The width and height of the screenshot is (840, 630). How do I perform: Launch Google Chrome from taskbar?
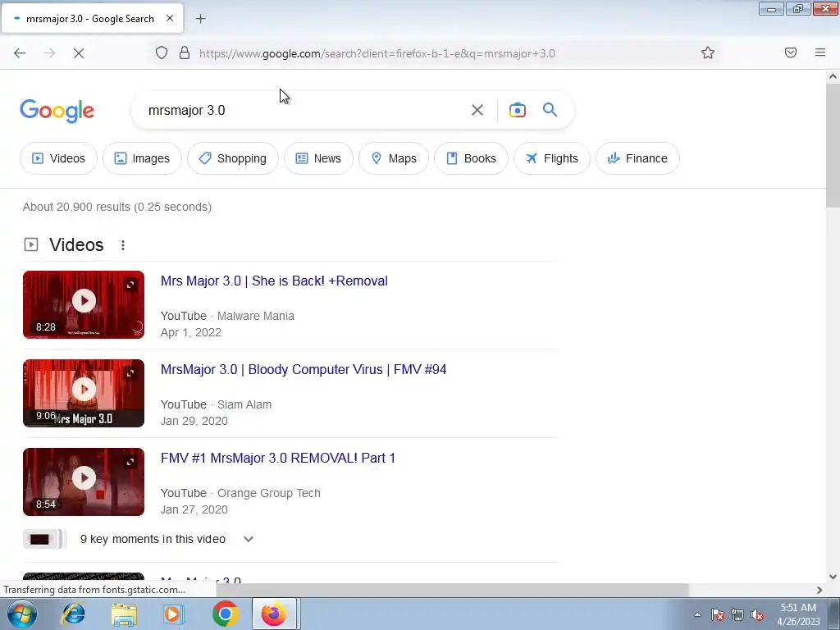click(225, 614)
